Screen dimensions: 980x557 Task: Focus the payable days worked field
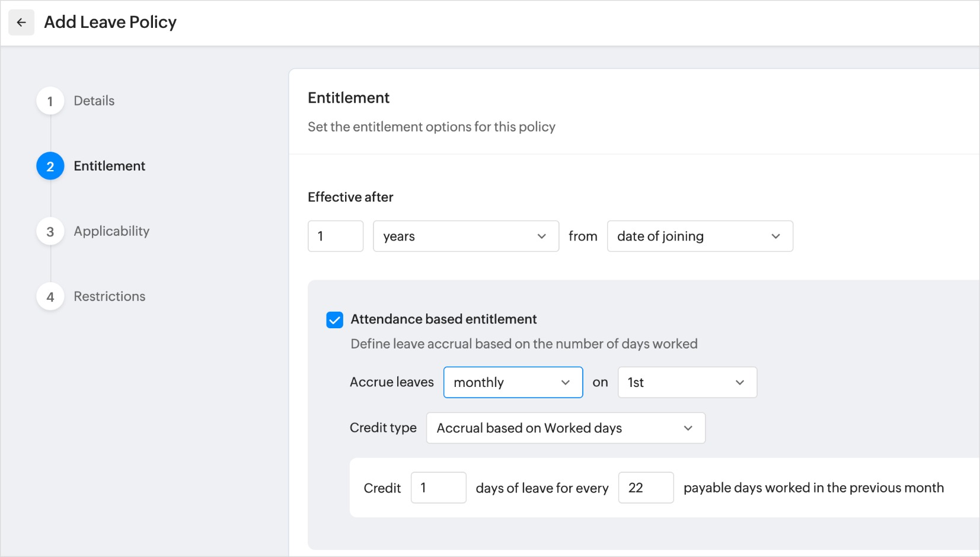click(x=645, y=488)
